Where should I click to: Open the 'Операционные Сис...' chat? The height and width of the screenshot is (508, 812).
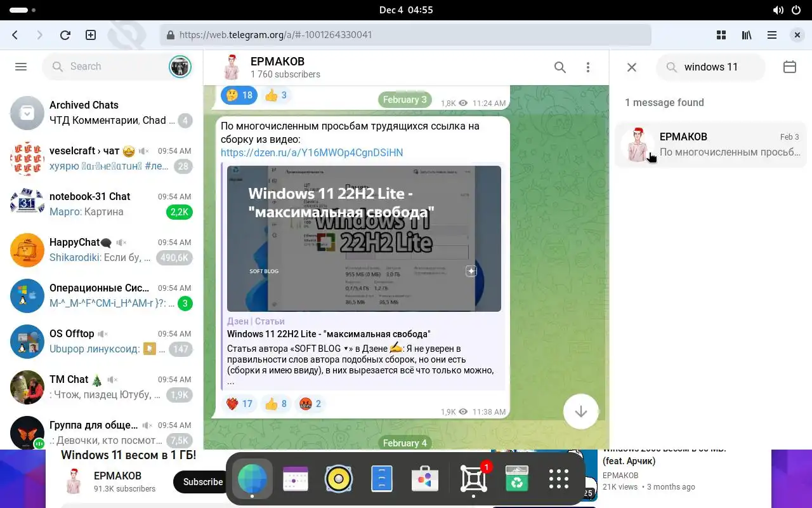101,295
